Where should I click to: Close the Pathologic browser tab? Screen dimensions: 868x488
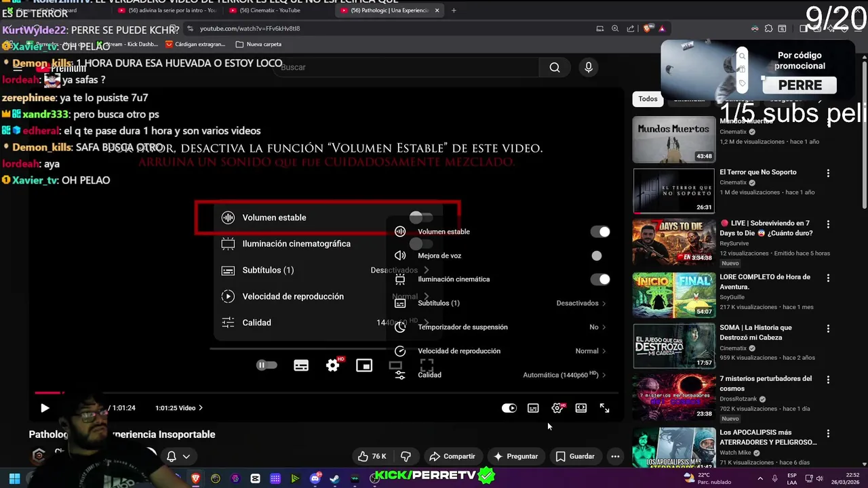[437, 10]
